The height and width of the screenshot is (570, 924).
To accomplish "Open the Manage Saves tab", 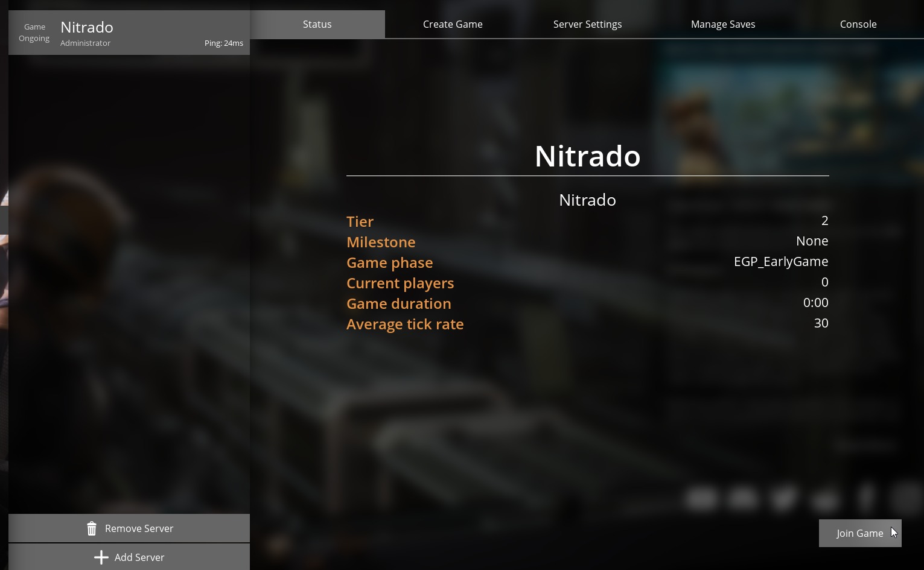I will [723, 24].
